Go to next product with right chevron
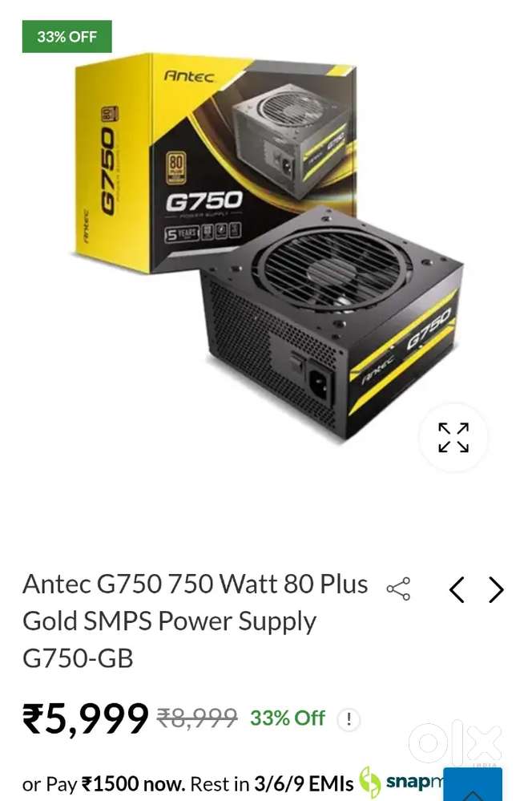Viewport: 532px width, 801px height. 496,590
